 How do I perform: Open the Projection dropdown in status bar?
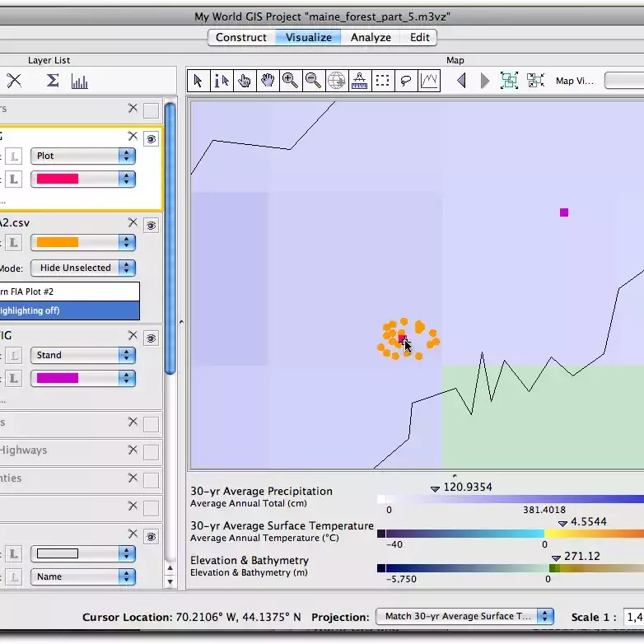point(464,616)
